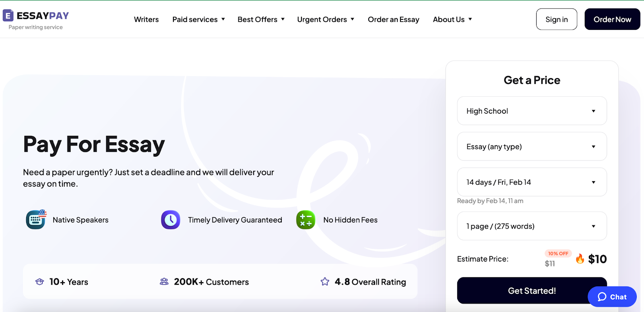Click the star icon beside 4.8 rating
The image size is (644, 312).
(x=325, y=281)
